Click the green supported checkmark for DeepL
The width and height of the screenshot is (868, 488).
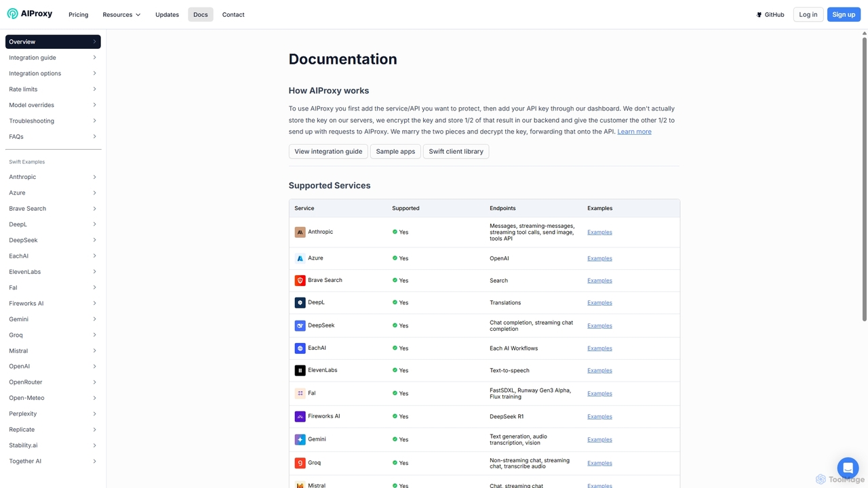[395, 302]
